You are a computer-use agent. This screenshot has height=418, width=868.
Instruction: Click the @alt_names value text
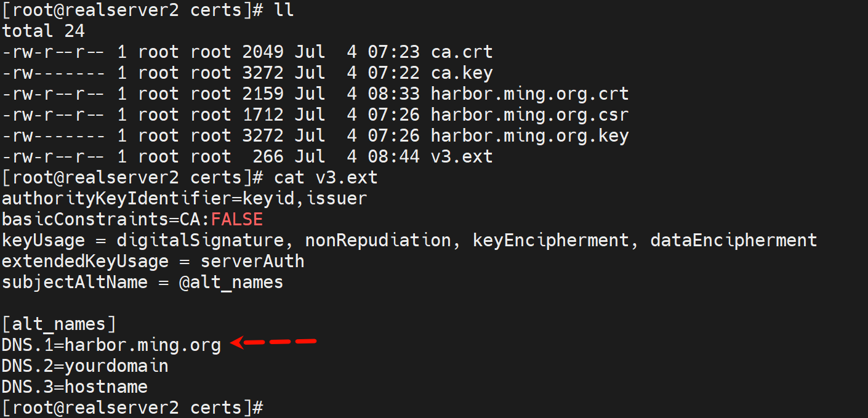[231, 282]
